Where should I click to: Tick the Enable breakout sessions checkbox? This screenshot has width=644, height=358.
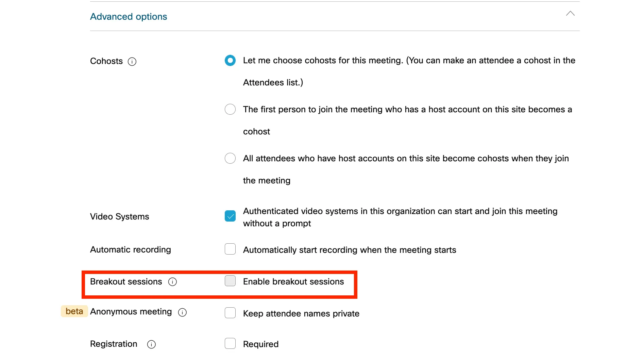click(230, 281)
